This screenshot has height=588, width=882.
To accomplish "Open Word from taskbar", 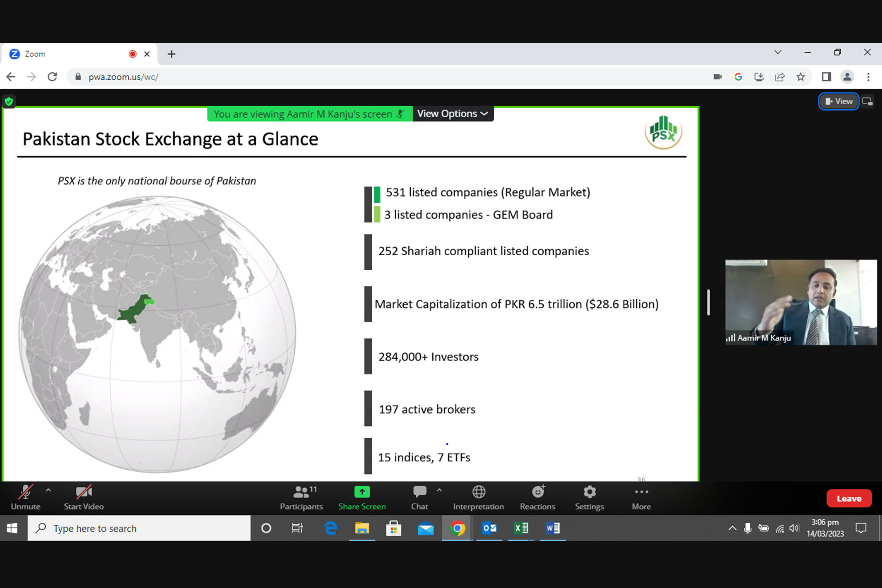I will 552,528.
